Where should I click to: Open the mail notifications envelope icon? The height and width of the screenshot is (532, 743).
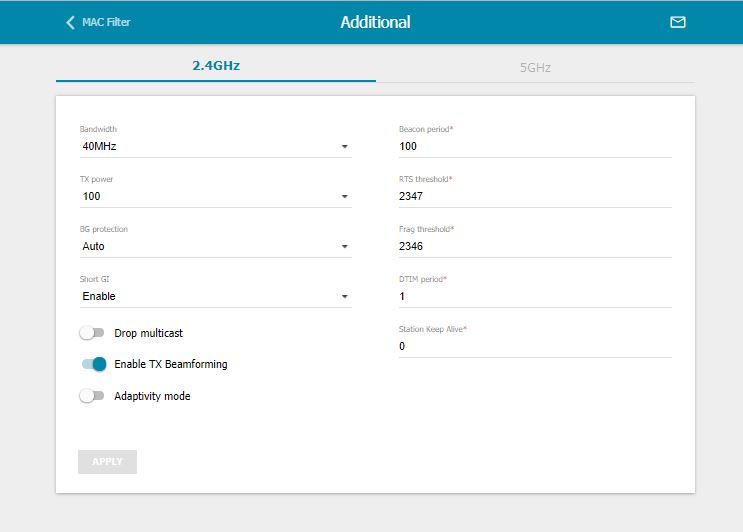click(677, 22)
